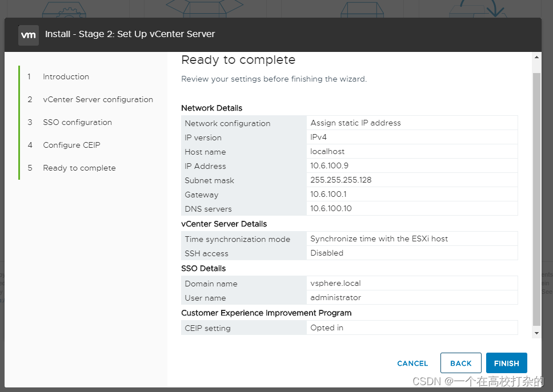Click the FINISH button
553x392 pixels.
coord(506,363)
